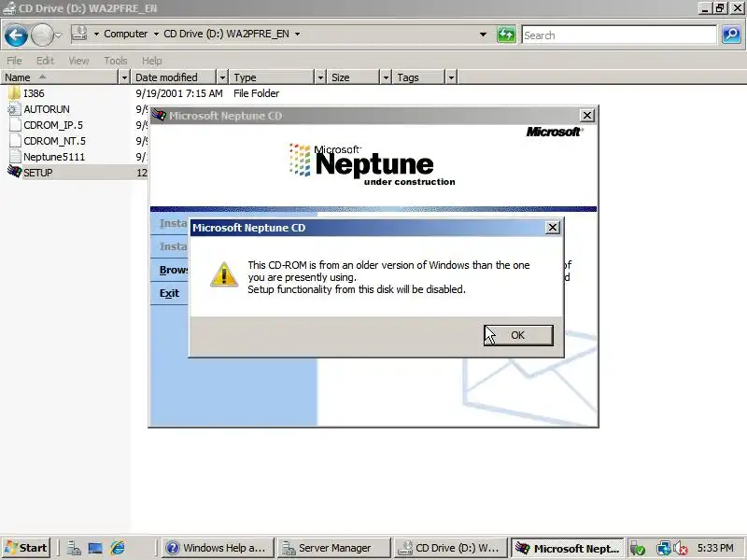747x560 pixels.
Task: Switch to Microsoft Neptune taskbar button
Action: 567,548
